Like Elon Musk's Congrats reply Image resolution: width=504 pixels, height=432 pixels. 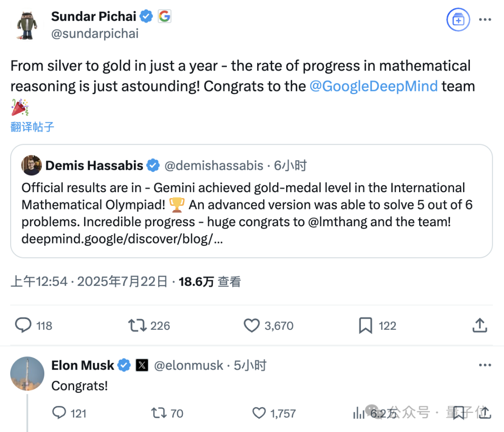[259, 412]
